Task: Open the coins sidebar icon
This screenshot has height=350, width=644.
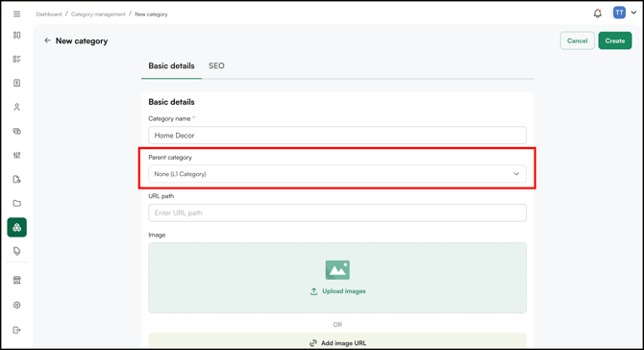Action: pyautogui.click(x=17, y=131)
